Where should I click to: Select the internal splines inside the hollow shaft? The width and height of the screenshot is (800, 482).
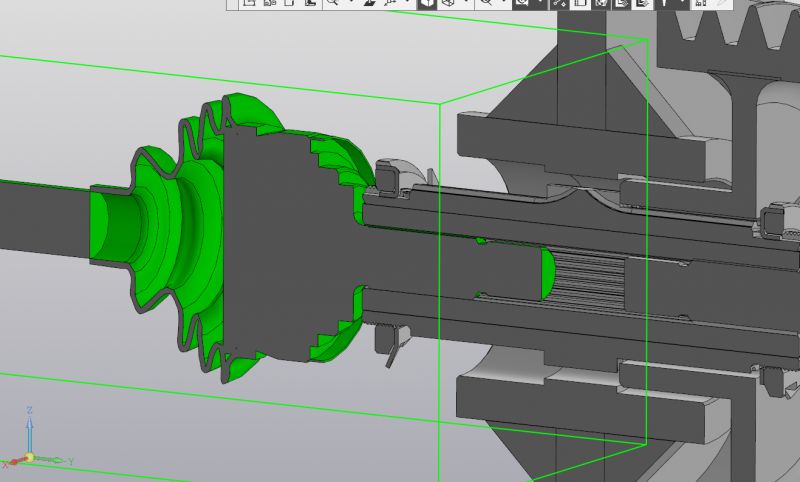click(x=590, y=278)
